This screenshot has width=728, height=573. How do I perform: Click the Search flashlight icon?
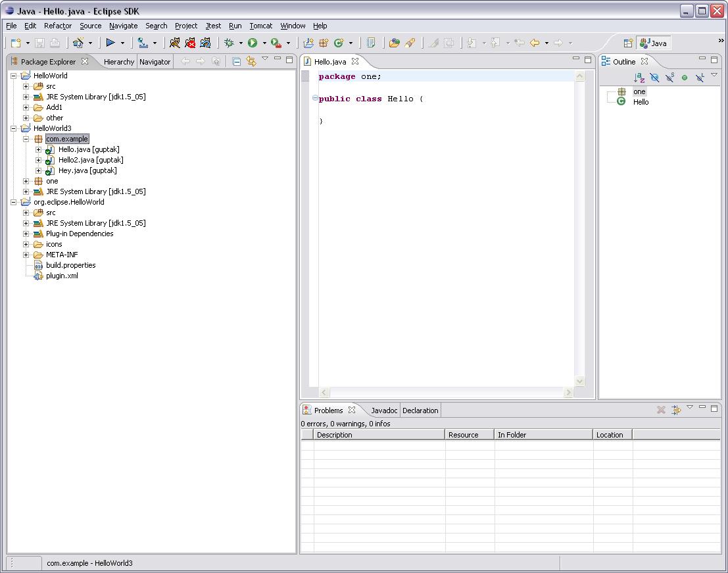point(410,43)
